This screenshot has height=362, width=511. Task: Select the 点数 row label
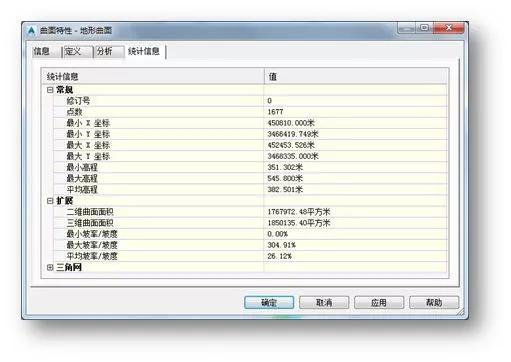pos(74,112)
